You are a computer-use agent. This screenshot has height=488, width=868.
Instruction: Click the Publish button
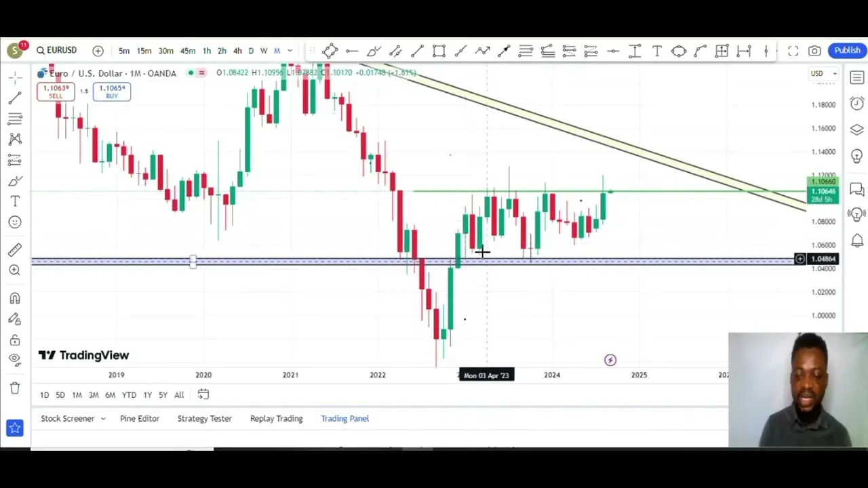coord(847,50)
